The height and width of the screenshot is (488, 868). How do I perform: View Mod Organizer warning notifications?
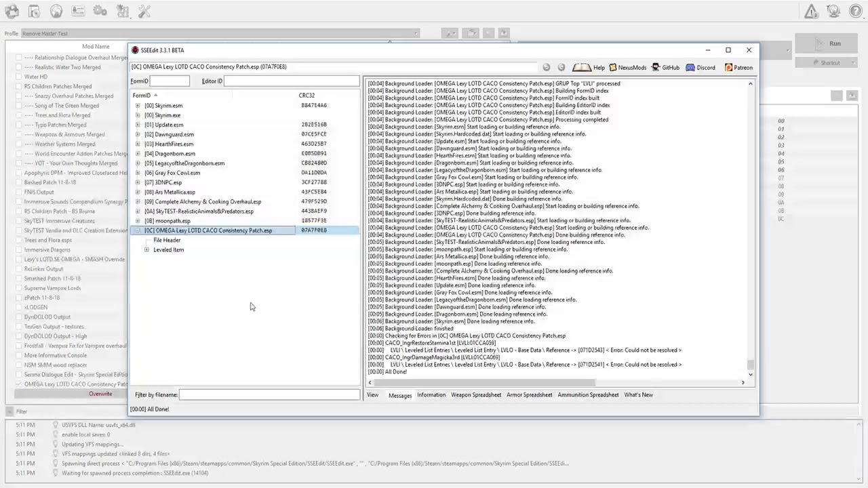[811, 11]
